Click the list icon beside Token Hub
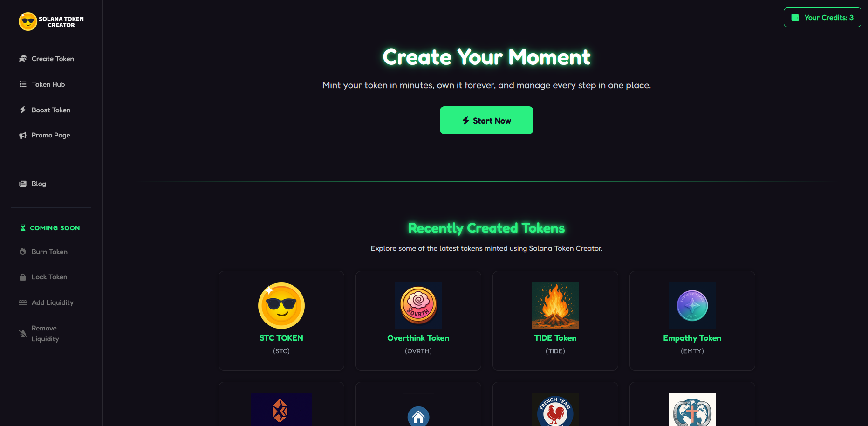This screenshot has height=426, width=868. pyautogui.click(x=23, y=84)
